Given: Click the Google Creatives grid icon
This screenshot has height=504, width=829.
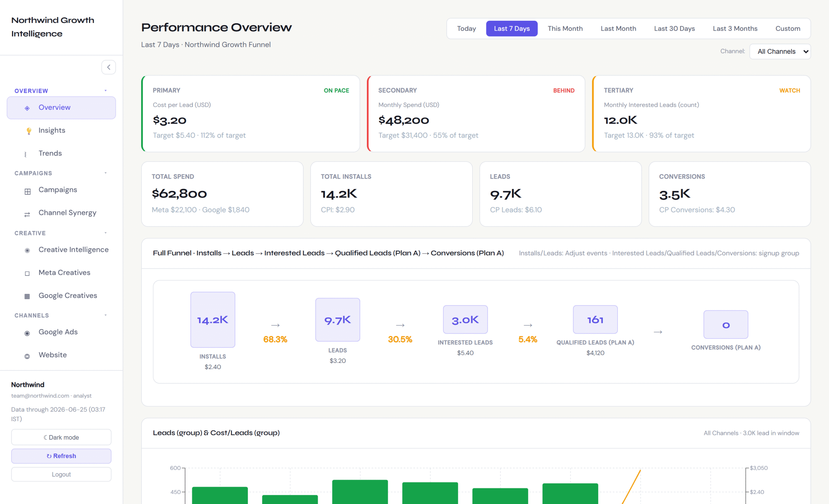Looking at the screenshot, I should coord(27,296).
